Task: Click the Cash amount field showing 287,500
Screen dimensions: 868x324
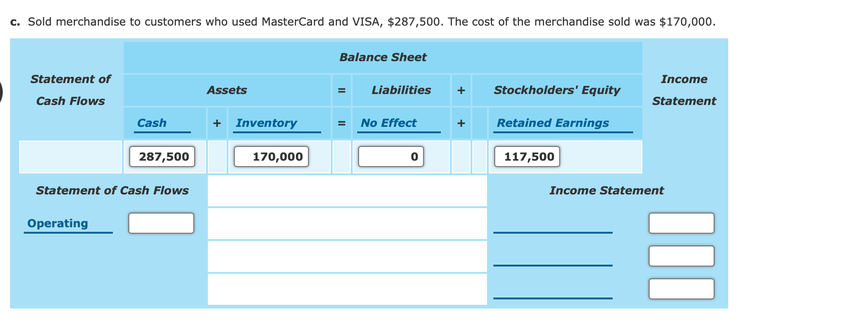Action: click(x=162, y=157)
